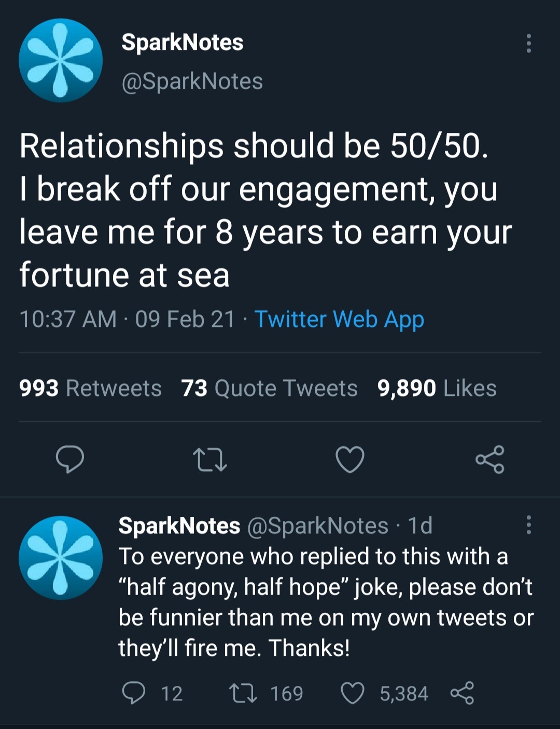The image size is (560, 729).
Task: Open the main tweet's three-dot overflow menu
Action: pyautogui.click(x=528, y=44)
